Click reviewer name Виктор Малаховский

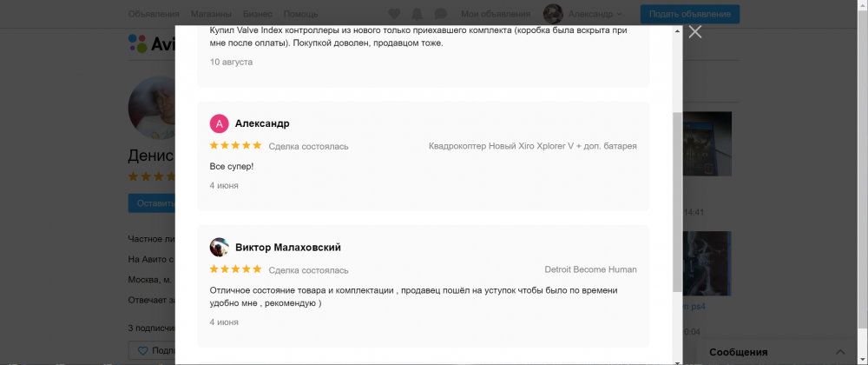click(x=288, y=248)
